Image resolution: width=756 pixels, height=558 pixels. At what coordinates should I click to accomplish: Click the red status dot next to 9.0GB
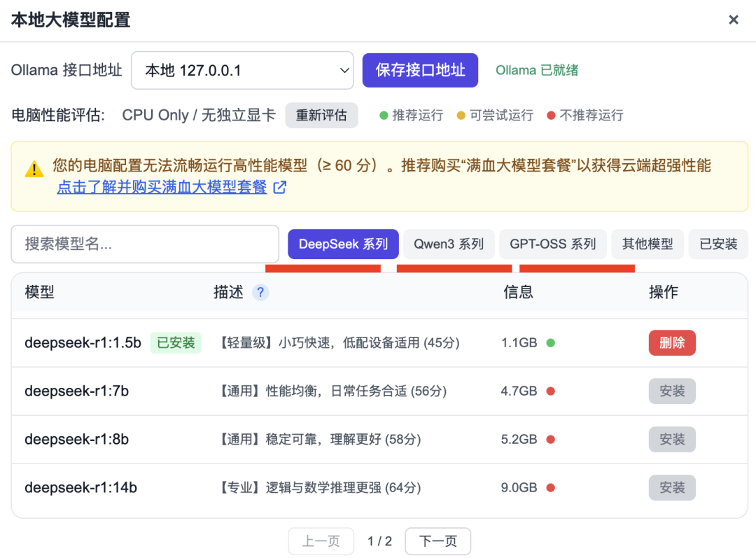[x=551, y=487]
